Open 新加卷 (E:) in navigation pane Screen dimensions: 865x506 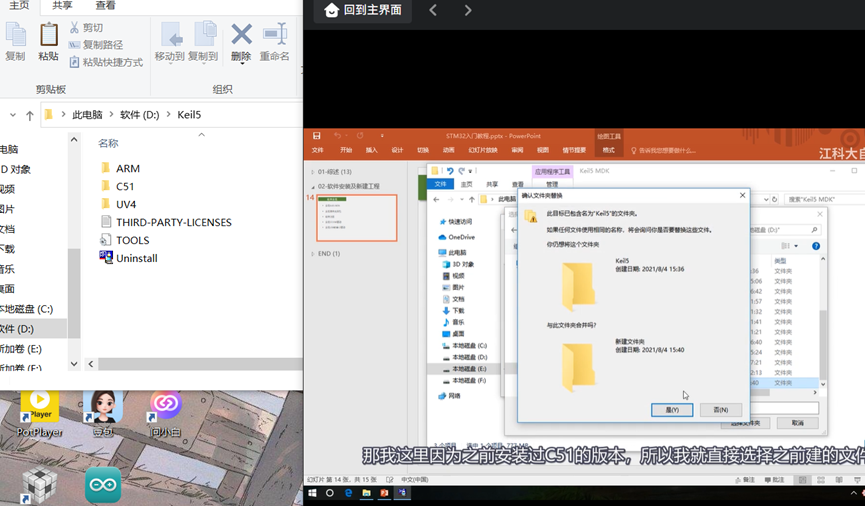point(22,349)
